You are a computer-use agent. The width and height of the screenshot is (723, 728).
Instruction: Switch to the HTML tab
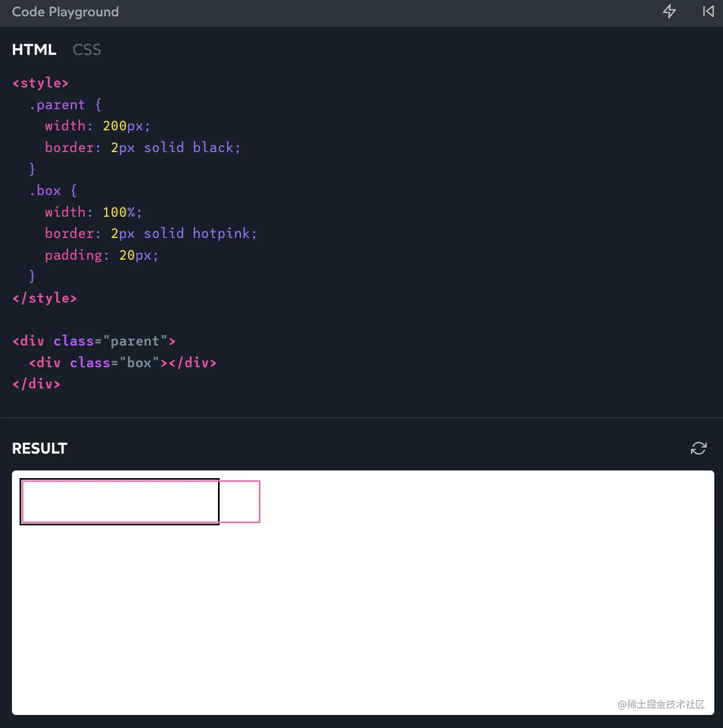coord(34,49)
